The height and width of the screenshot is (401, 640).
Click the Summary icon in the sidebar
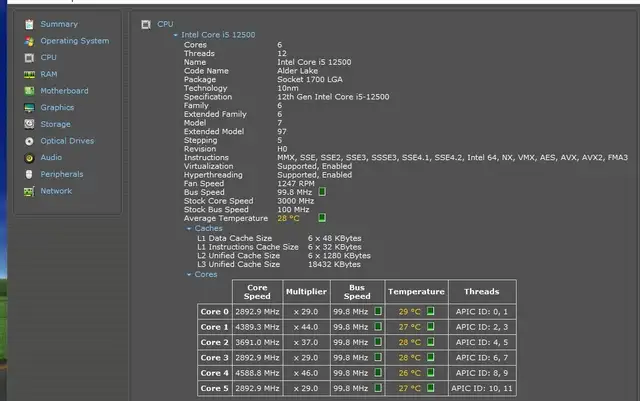tap(29, 24)
